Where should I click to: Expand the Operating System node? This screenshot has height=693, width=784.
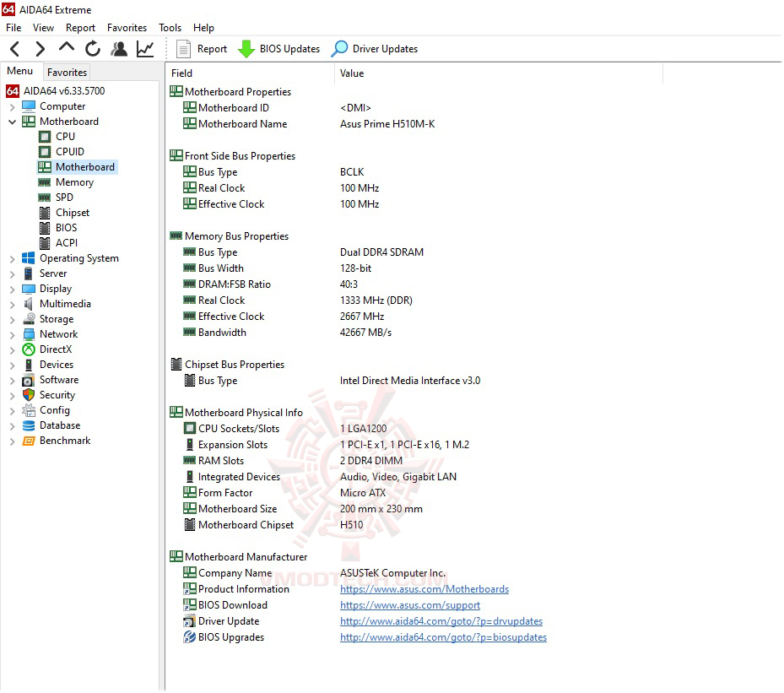[x=13, y=259]
